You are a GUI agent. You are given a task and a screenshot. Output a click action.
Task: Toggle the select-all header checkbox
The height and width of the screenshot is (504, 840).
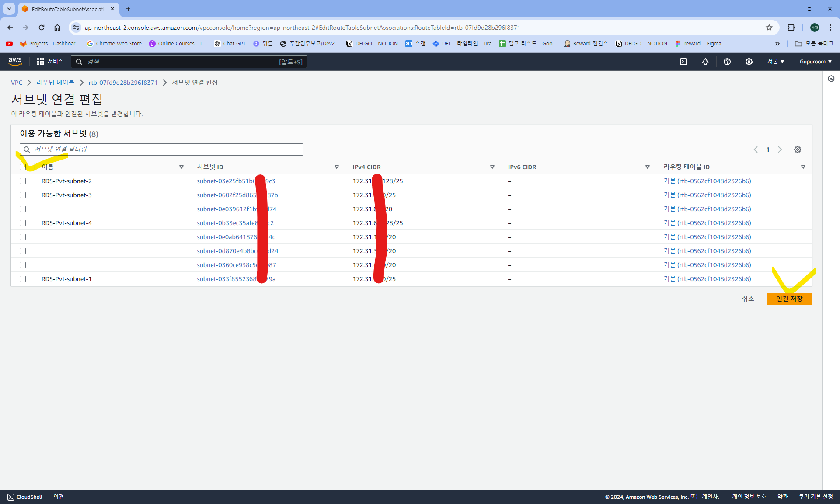pos(23,167)
